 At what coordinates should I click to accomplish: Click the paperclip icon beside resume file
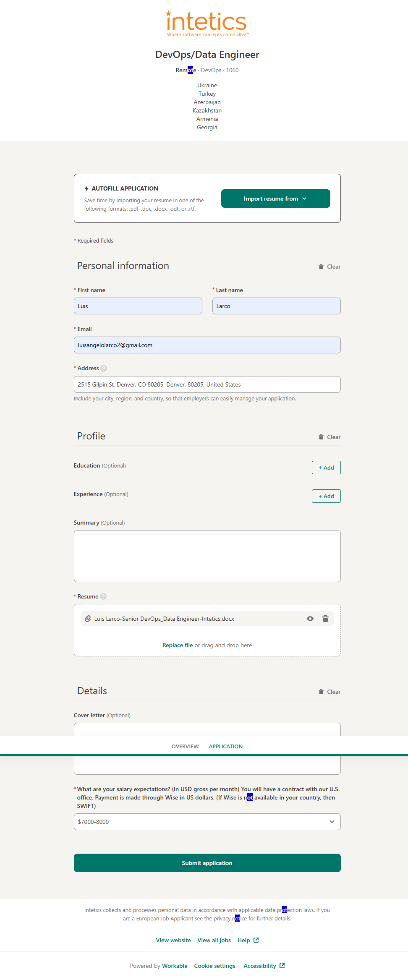88,619
